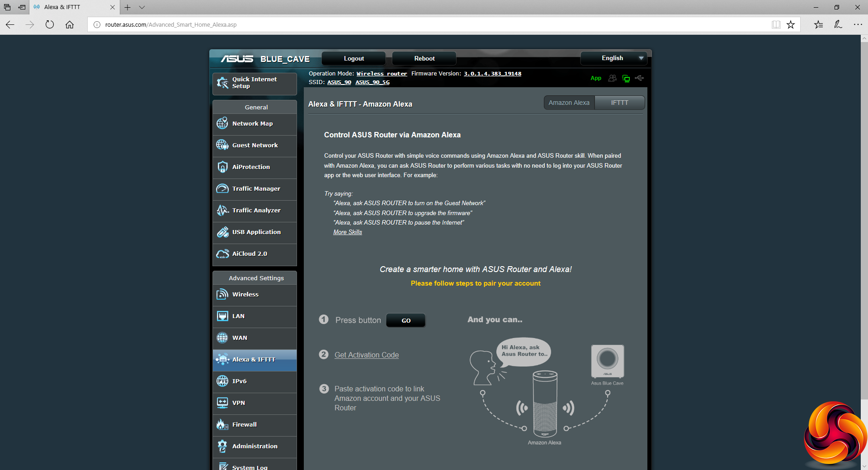The image size is (868, 470).
Task: Open the WAN globe icon
Action: click(x=222, y=338)
